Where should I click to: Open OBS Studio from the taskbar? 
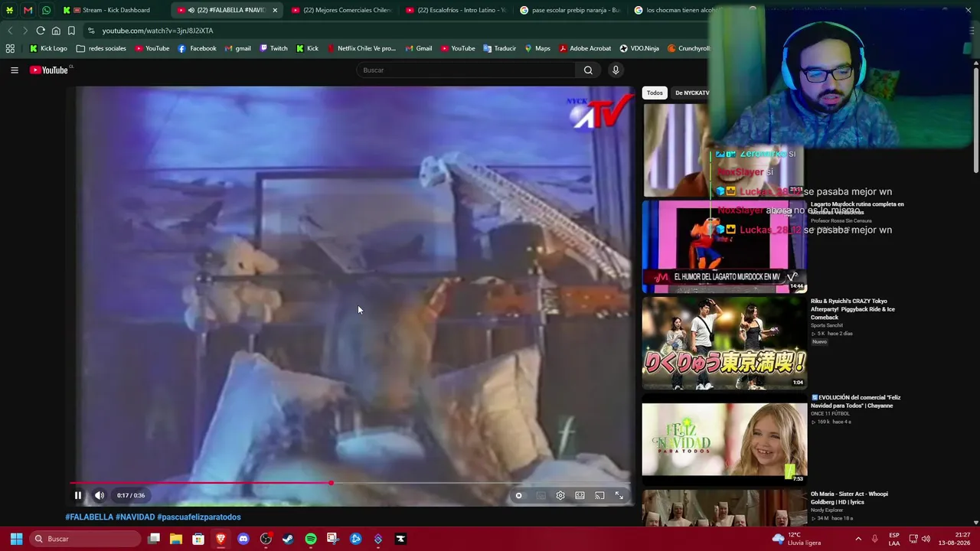tap(266, 539)
